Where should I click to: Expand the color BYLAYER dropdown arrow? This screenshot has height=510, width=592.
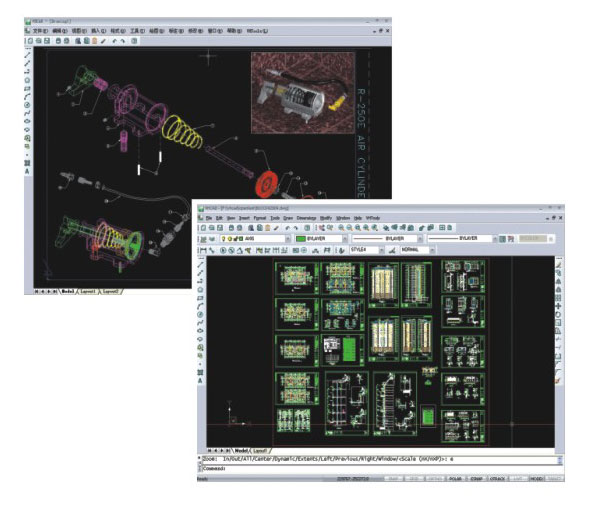[345, 239]
